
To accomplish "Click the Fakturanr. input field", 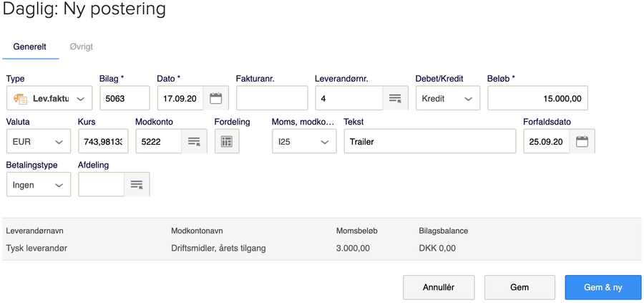I will pos(271,98).
